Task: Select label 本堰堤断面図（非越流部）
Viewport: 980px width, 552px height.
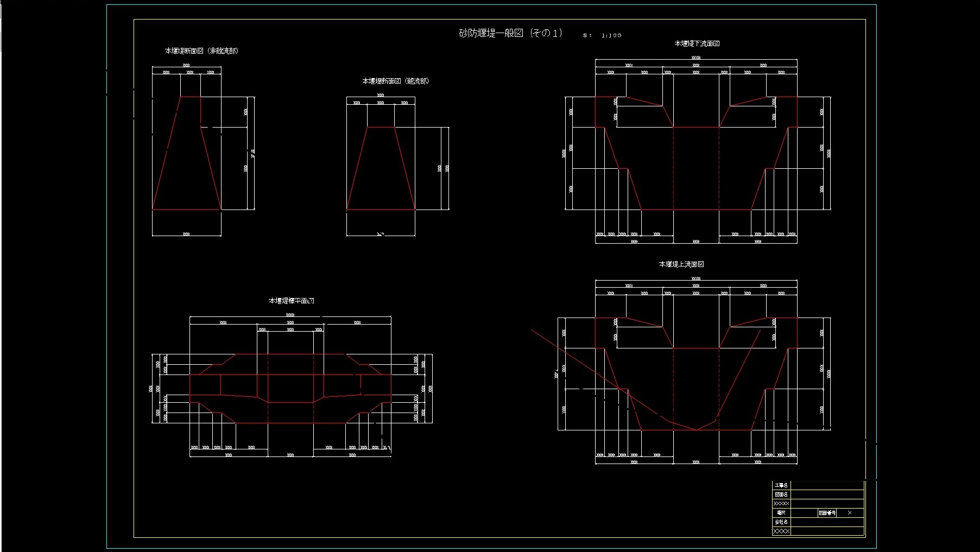Action: pyautogui.click(x=201, y=51)
